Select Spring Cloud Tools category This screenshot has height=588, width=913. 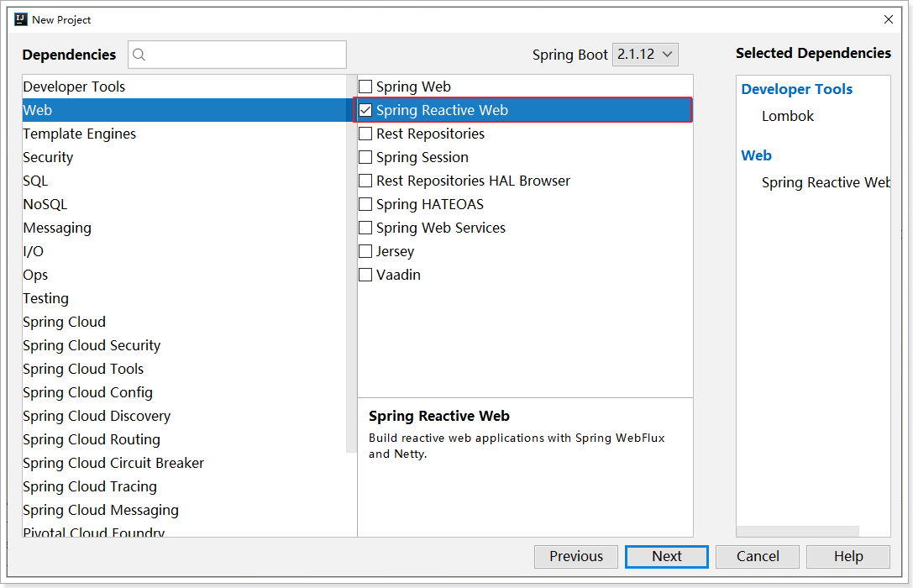(x=184, y=369)
